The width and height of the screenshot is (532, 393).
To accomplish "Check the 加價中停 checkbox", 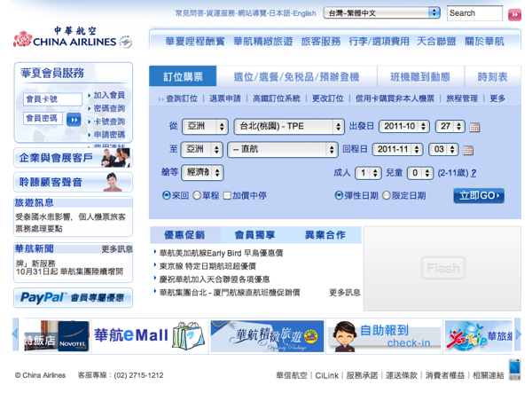I will click(227, 196).
